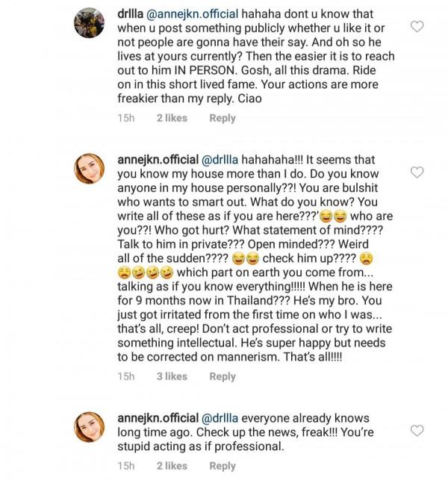Like drllla's comment with the heart

click(418, 26)
